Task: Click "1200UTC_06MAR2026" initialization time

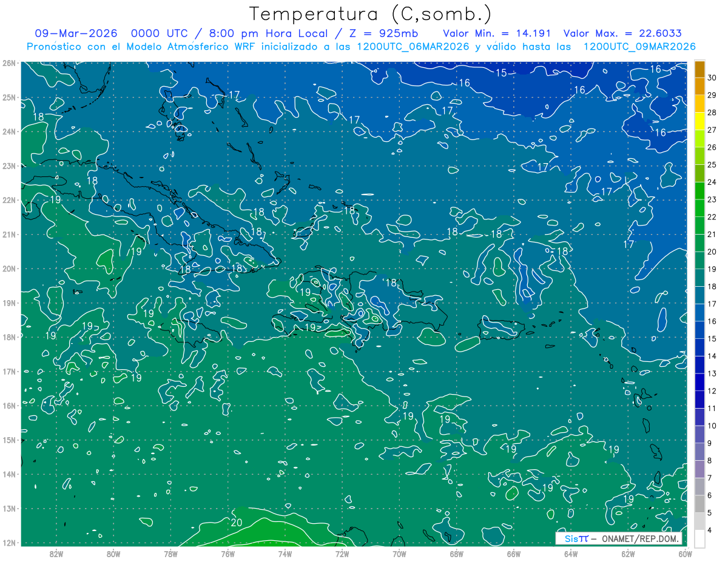Action: (413, 47)
